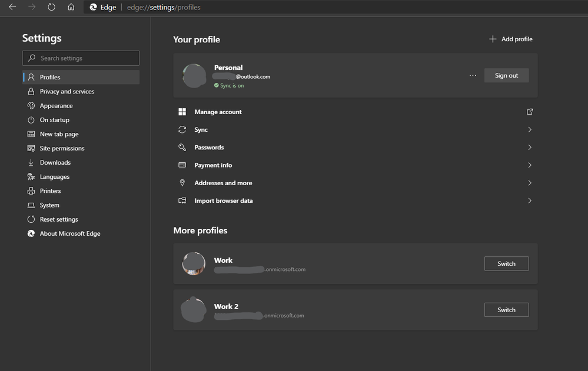Click the Work profile avatar
The width and height of the screenshot is (588, 371).
(194, 263)
